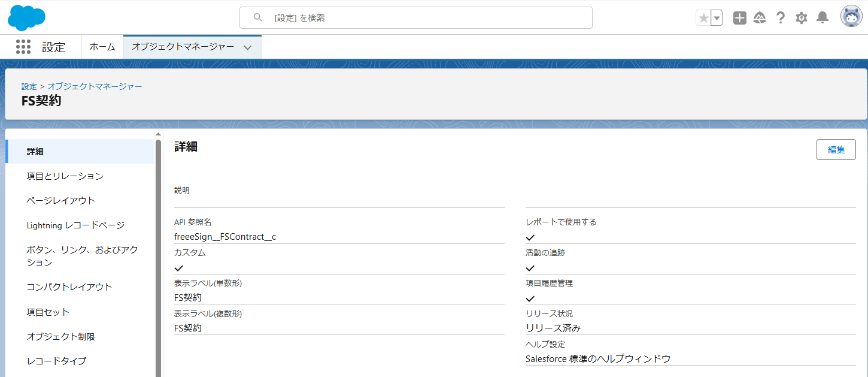
Task: Click the API name freeeSign__FSContract__c
Action: tap(225, 237)
